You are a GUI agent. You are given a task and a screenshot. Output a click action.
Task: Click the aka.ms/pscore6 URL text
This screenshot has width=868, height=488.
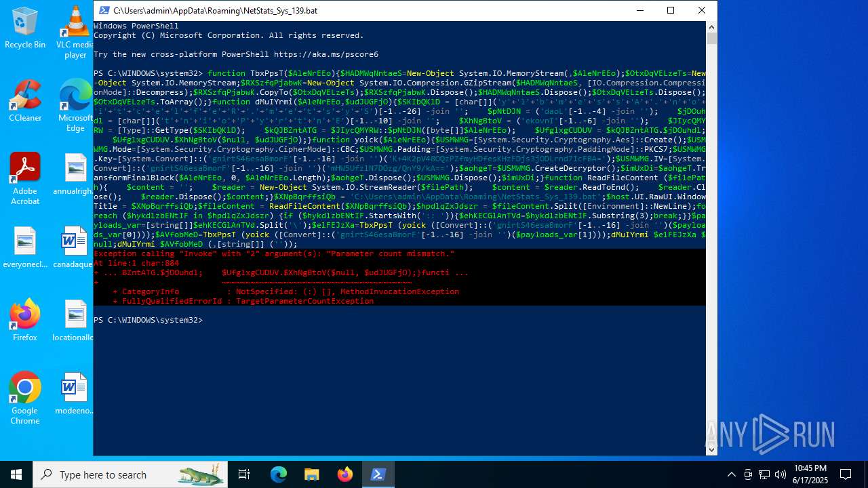[x=326, y=54]
